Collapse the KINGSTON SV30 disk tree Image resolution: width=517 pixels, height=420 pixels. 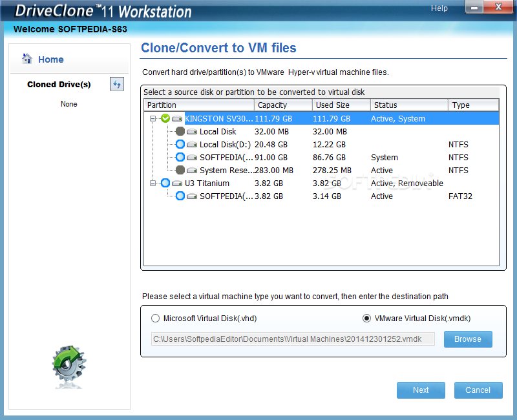(153, 118)
